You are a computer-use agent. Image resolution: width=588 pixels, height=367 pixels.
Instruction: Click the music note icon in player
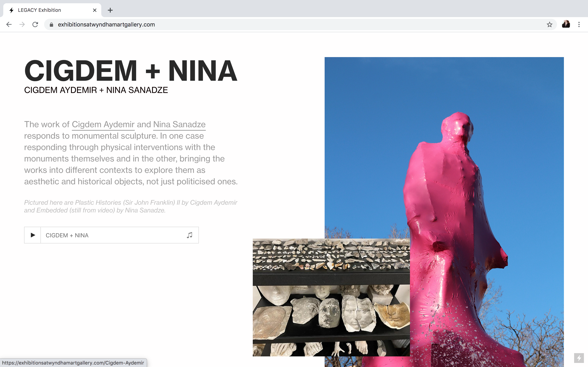[189, 235]
